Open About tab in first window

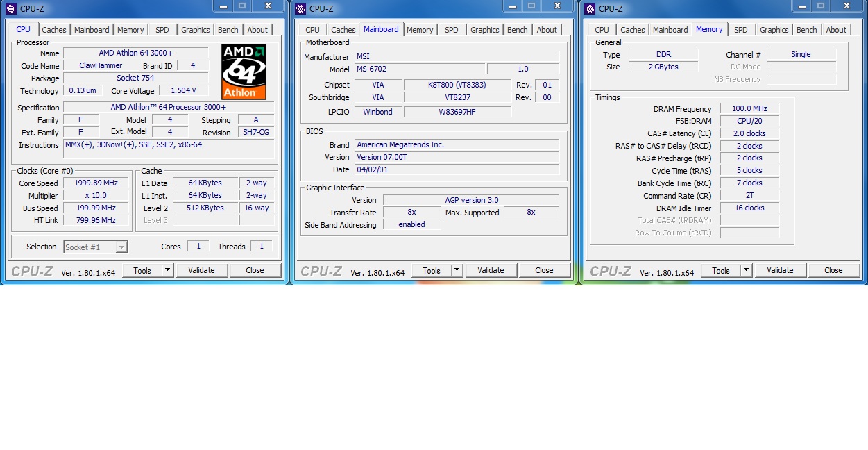257,30
